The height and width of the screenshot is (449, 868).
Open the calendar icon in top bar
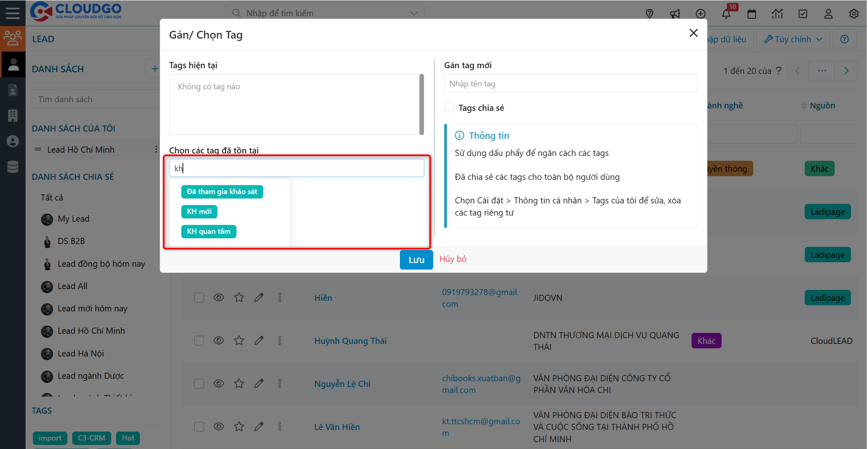(x=752, y=14)
